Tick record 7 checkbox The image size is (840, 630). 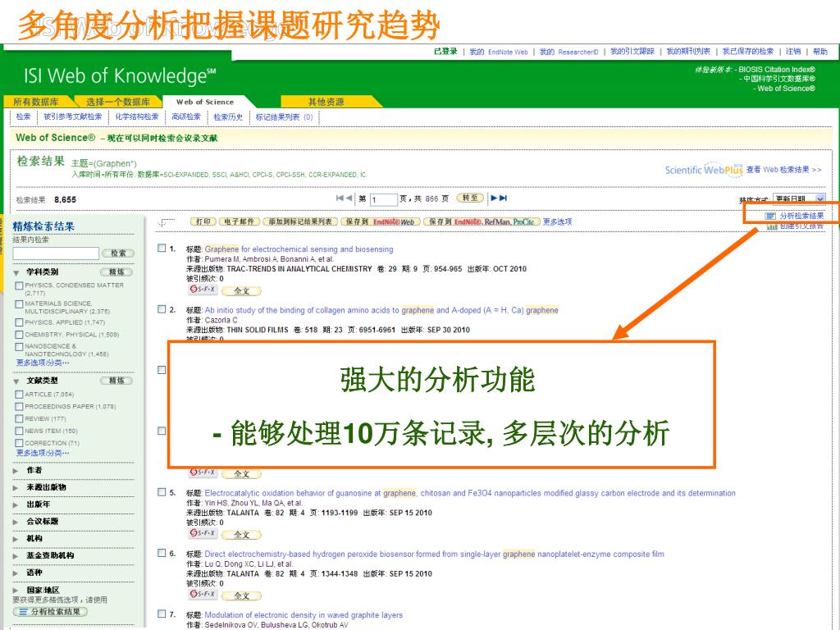(162, 614)
